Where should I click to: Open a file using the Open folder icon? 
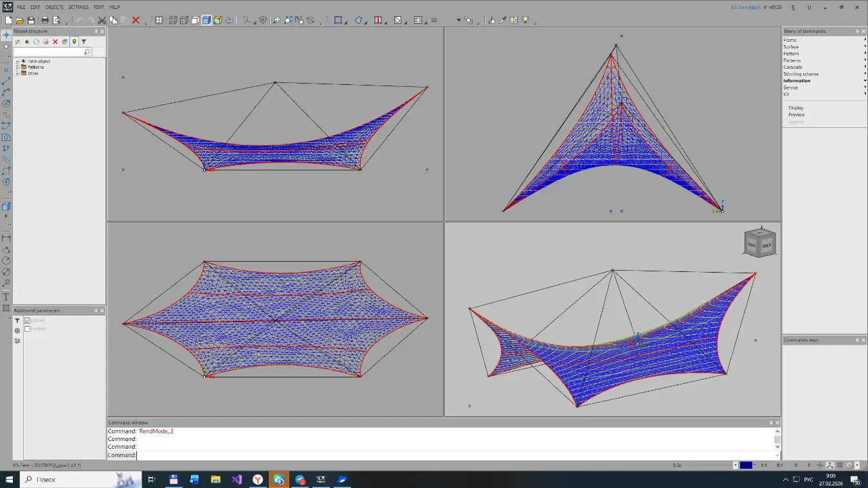20,20
